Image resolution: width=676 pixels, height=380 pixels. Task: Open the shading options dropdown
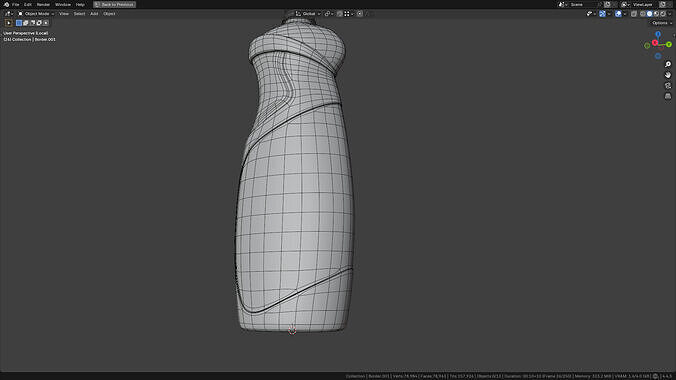tap(670, 14)
